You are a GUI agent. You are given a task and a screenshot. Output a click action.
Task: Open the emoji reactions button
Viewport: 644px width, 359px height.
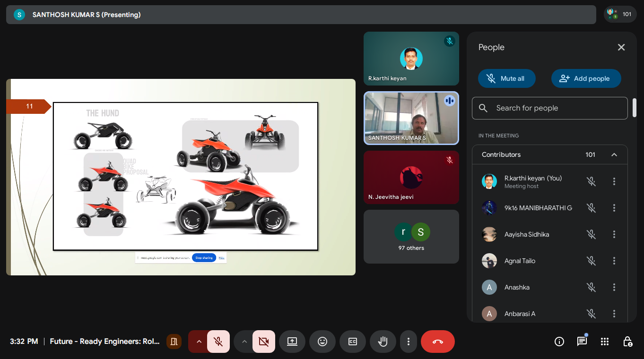[x=322, y=342]
